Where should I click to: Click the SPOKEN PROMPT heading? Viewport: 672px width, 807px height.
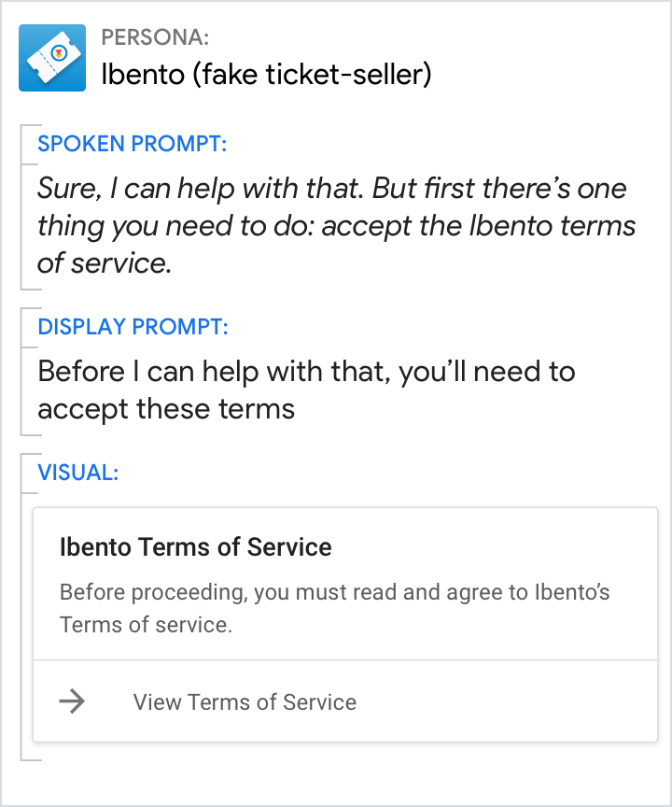[133, 145]
